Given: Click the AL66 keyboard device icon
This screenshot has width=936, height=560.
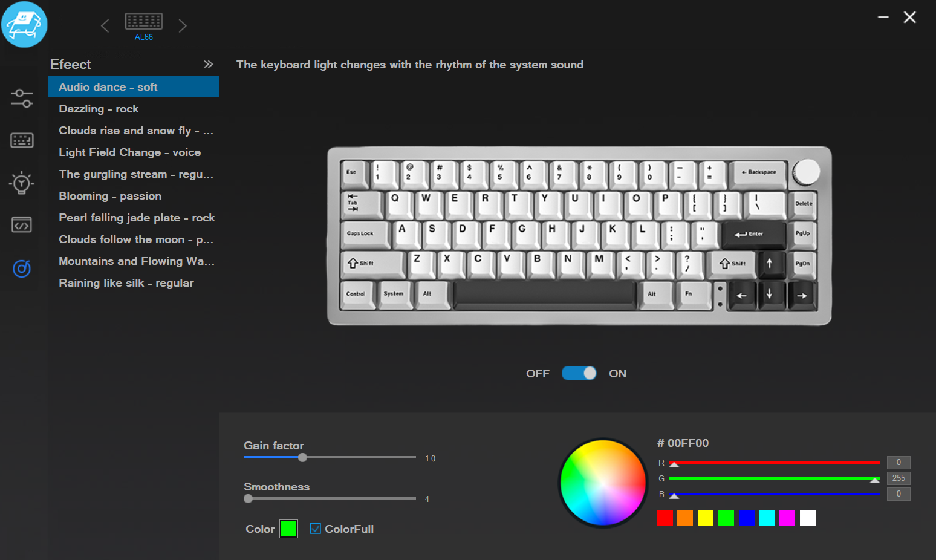Looking at the screenshot, I should (144, 21).
